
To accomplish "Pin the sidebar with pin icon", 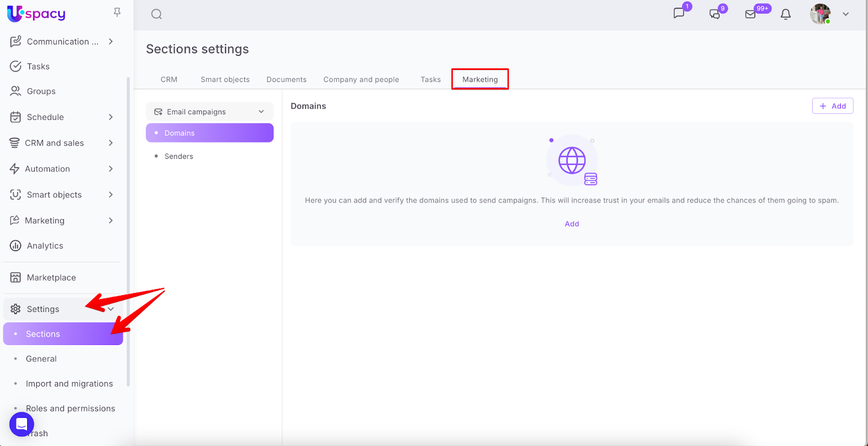I will [117, 12].
